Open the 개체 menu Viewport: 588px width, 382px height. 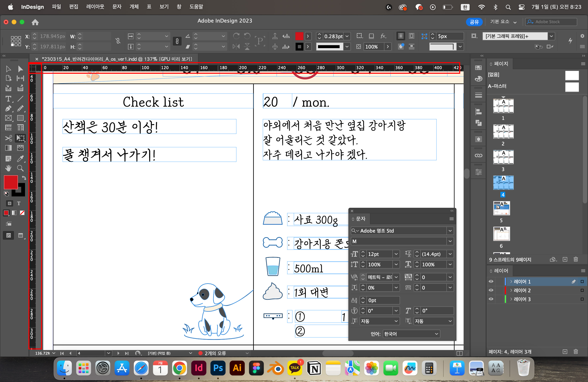tap(134, 7)
